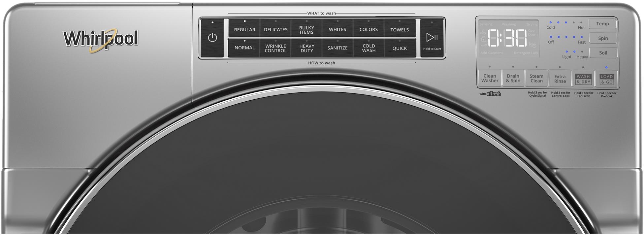The image size is (644, 235).
Task: Choose the WRINKLE CONTROL wash method
Action: (x=275, y=48)
